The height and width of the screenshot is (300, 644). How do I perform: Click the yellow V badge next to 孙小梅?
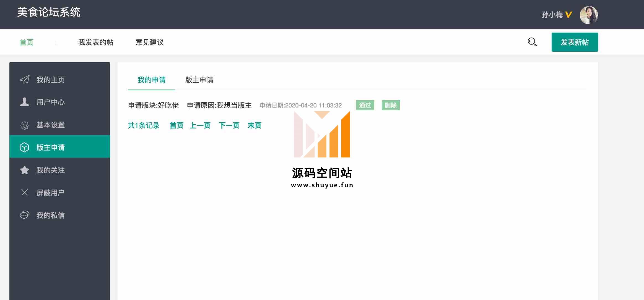(x=568, y=15)
